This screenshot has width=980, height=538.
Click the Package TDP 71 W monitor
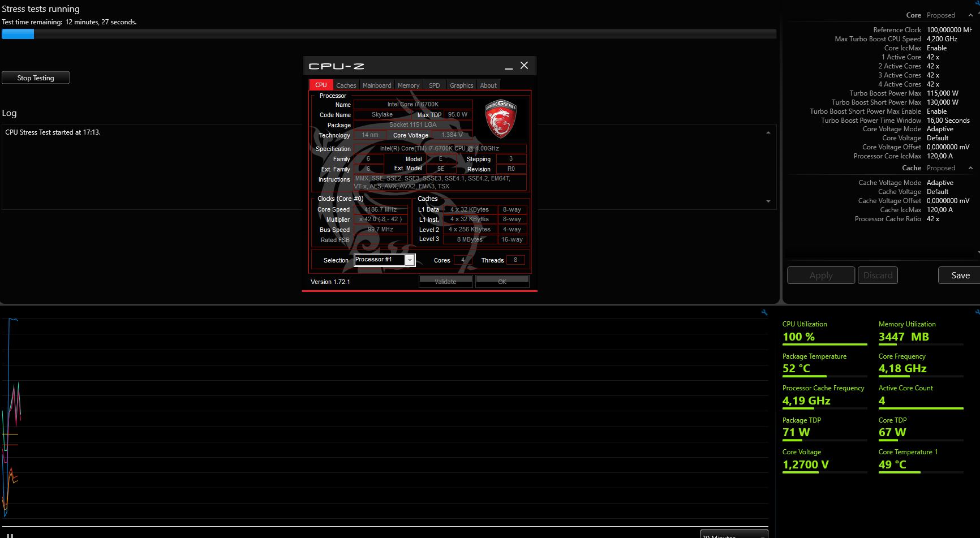click(824, 428)
